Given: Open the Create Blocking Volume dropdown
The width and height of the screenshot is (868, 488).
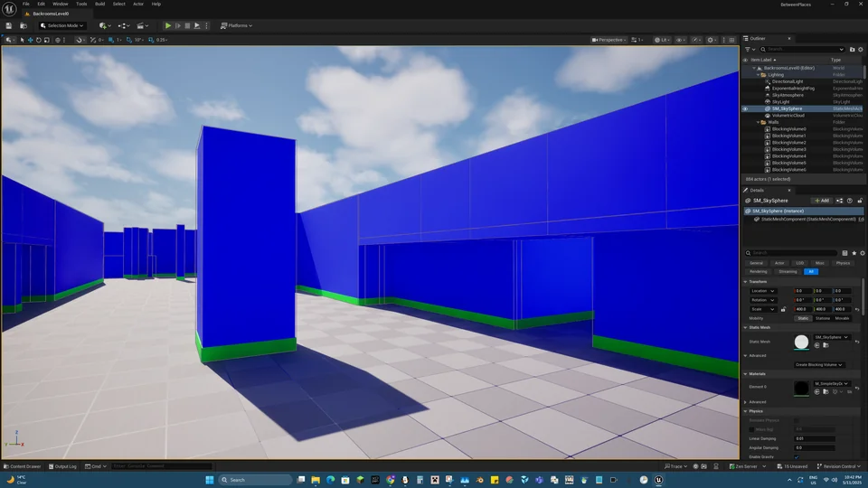Looking at the screenshot, I should coord(819,364).
